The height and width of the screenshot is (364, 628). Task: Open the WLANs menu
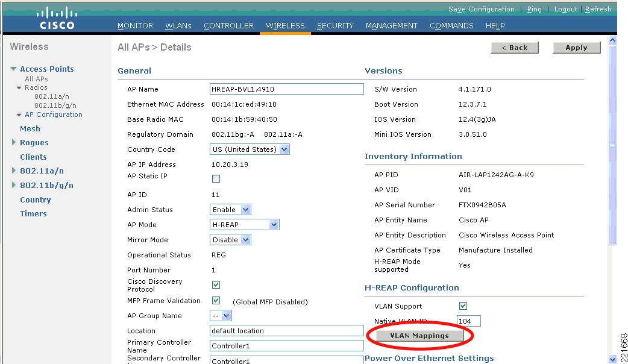coord(178,26)
